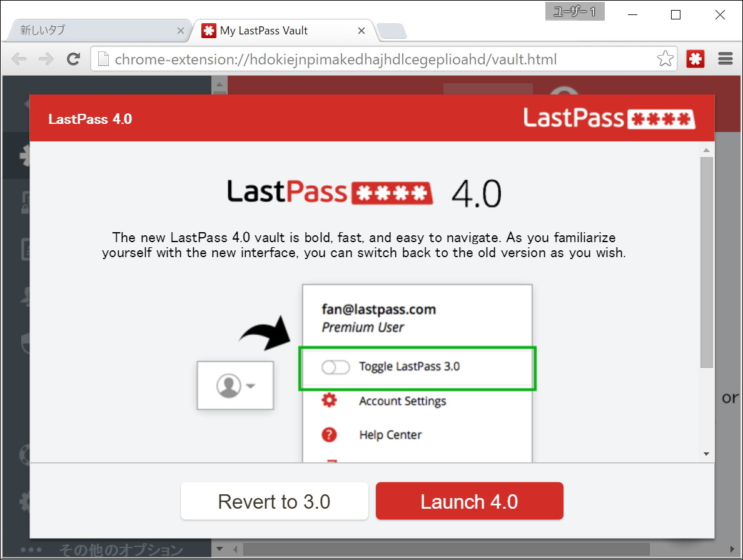
Task: Toggle the LastPass 3.0 switch
Action: click(335, 367)
